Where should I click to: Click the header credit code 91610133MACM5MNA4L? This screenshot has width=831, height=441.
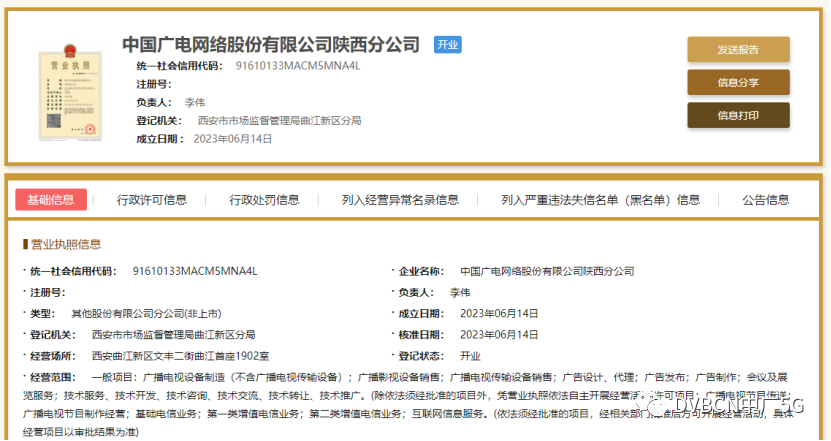[298, 66]
